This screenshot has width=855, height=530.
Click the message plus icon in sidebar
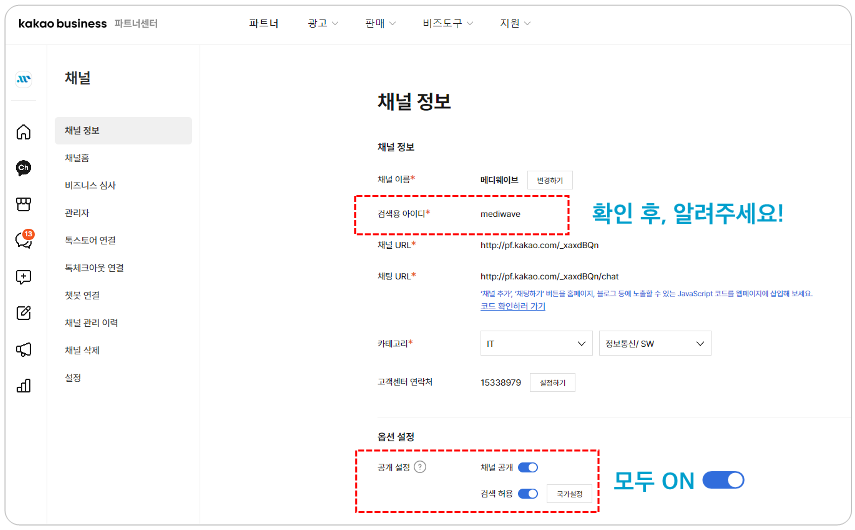point(23,277)
